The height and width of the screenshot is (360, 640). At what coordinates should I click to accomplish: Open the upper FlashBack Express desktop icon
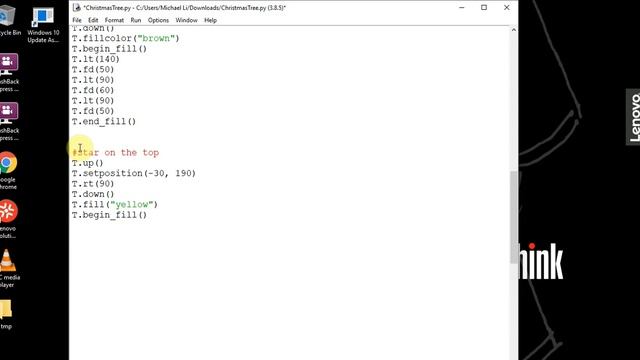click(x=9, y=73)
